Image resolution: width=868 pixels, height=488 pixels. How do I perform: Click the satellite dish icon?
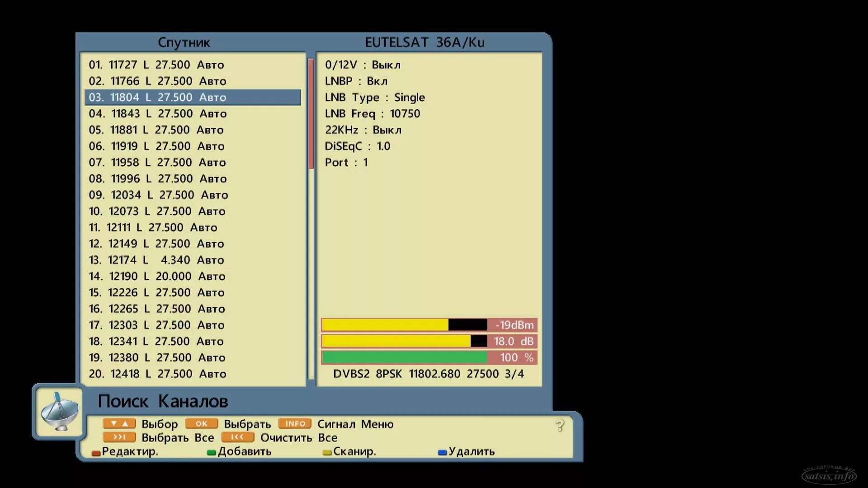(x=59, y=412)
